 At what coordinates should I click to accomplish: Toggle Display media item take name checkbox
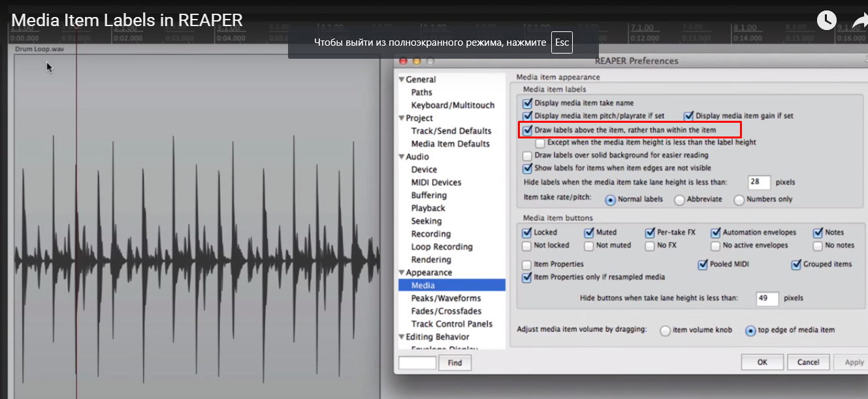click(x=528, y=103)
